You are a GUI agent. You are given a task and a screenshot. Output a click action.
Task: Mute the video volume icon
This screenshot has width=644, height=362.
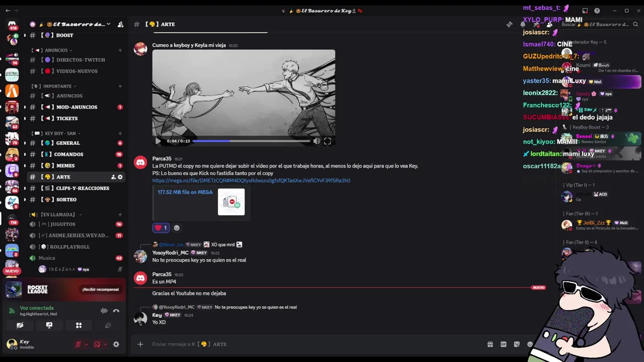(x=316, y=141)
